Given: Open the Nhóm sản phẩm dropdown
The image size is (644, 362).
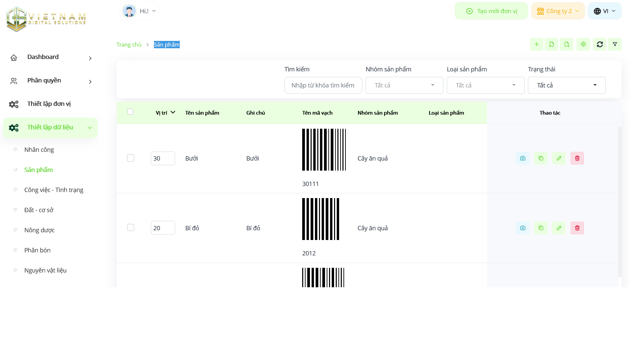Looking at the screenshot, I should 404,85.
